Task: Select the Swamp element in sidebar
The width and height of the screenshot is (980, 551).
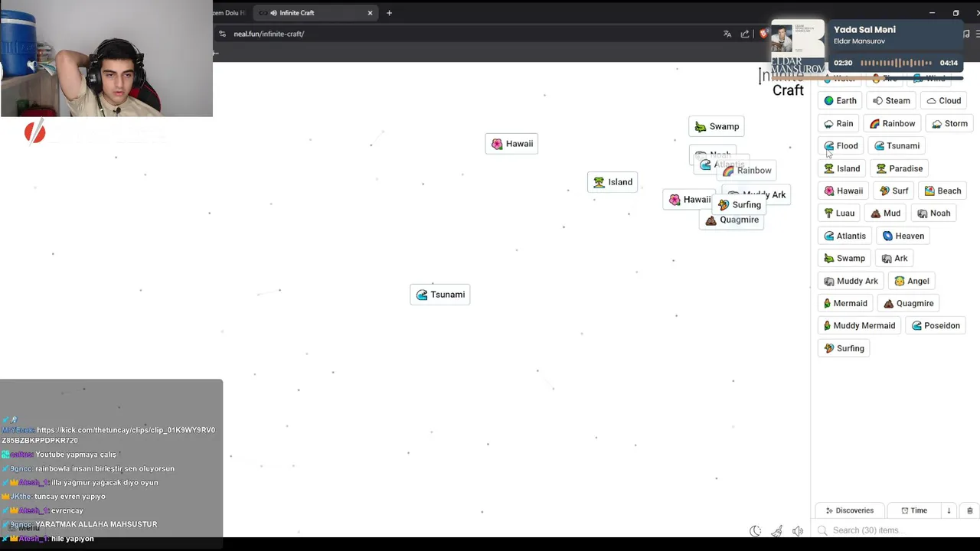Action: pyautogui.click(x=844, y=258)
